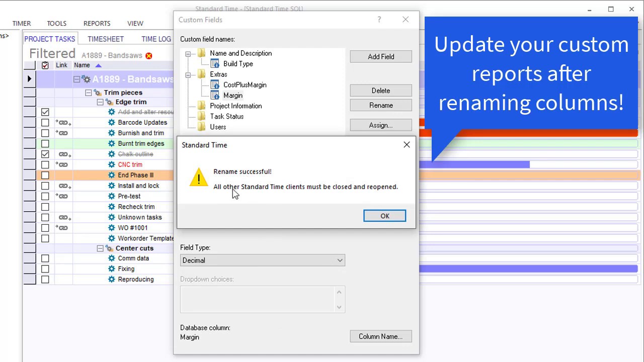The image size is (644, 362).
Task: Collapse the A1889 - Bandsaws project
Action: (x=76, y=79)
